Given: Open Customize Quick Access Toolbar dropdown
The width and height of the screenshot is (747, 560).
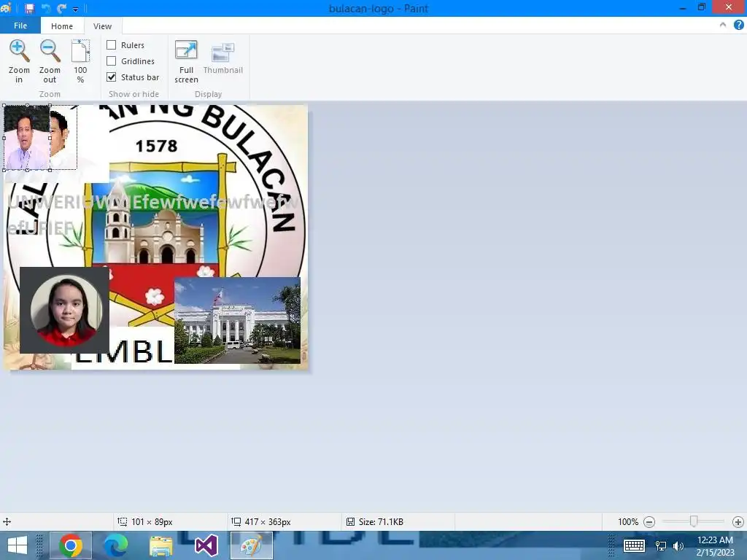Looking at the screenshot, I should pos(75,9).
